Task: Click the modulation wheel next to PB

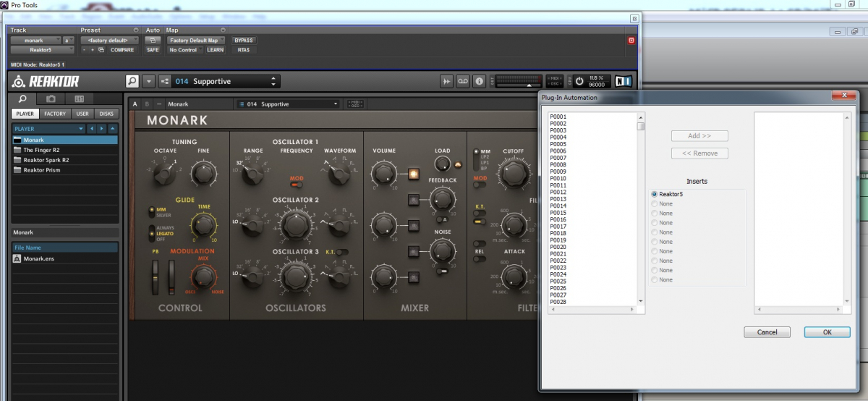Action: (x=171, y=278)
